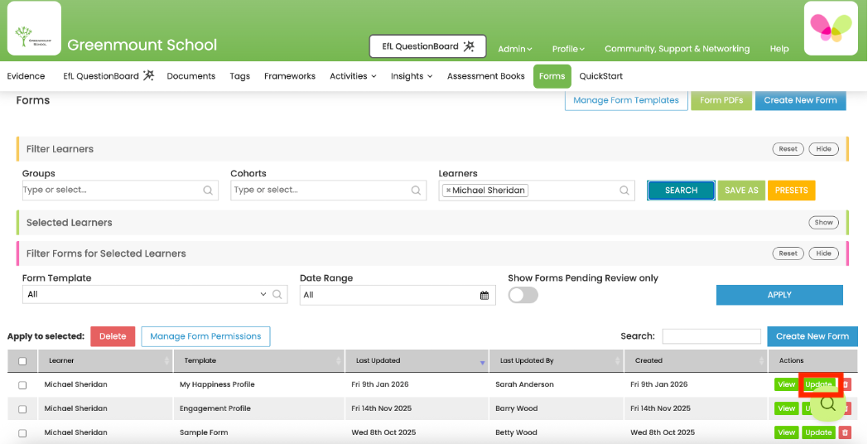Show the Selected Learners section
Viewport: 868px width, 444px height.
coord(823,223)
